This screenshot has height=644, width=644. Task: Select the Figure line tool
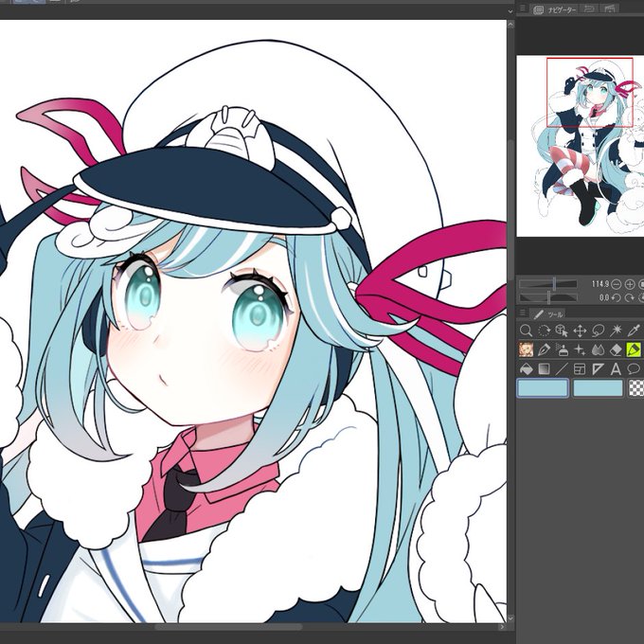(562, 368)
